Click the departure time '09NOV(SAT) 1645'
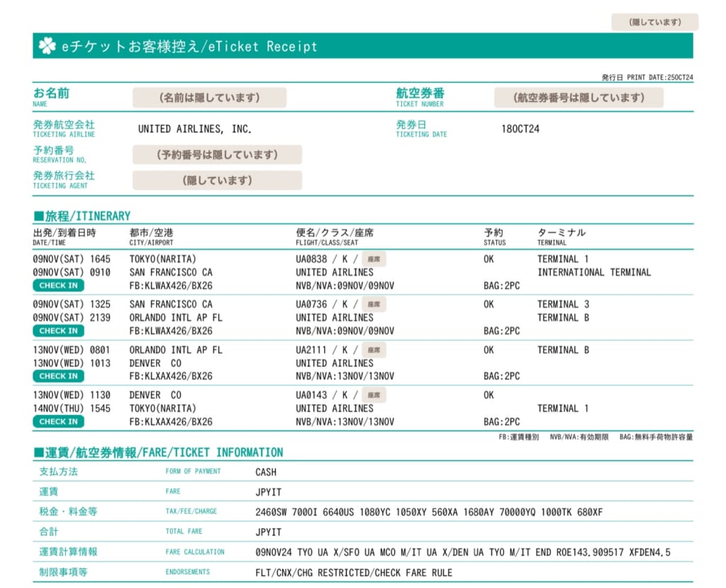726x588 pixels. coord(72,259)
